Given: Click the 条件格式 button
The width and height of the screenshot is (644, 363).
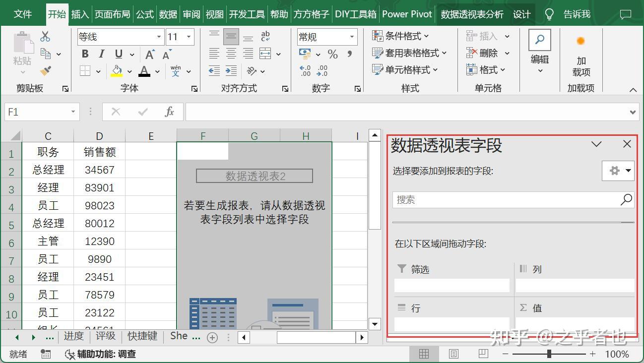Looking at the screenshot, I should (404, 36).
